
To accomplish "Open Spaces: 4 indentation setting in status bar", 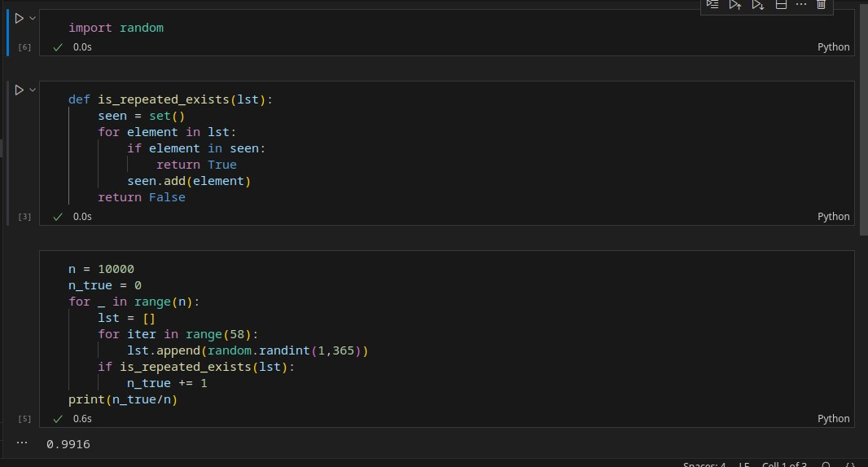I will click(704, 465).
